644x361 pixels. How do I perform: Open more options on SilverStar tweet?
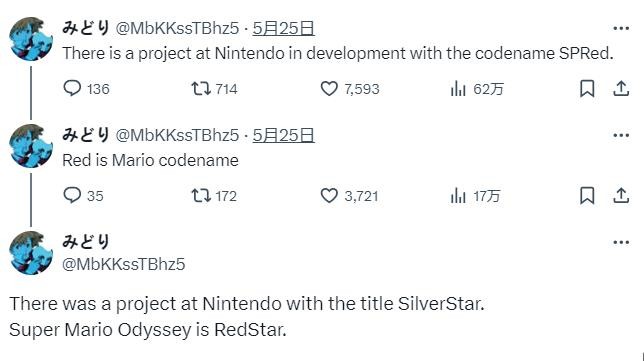(x=621, y=242)
